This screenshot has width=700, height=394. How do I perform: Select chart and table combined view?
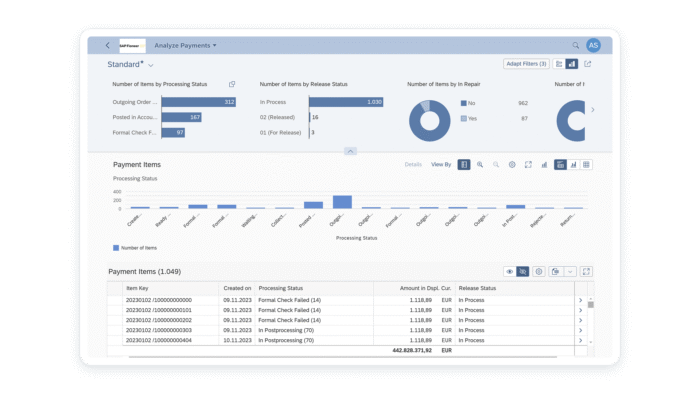coord(560,165)
